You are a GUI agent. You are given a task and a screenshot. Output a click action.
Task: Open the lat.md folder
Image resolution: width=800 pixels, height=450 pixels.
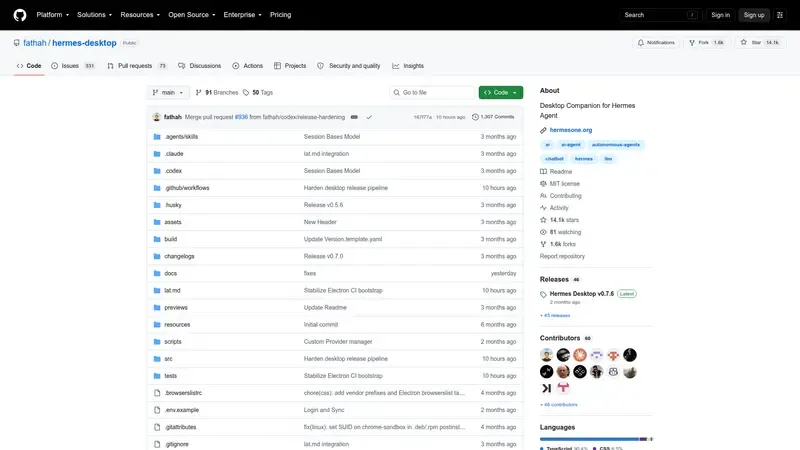(172, 290)
